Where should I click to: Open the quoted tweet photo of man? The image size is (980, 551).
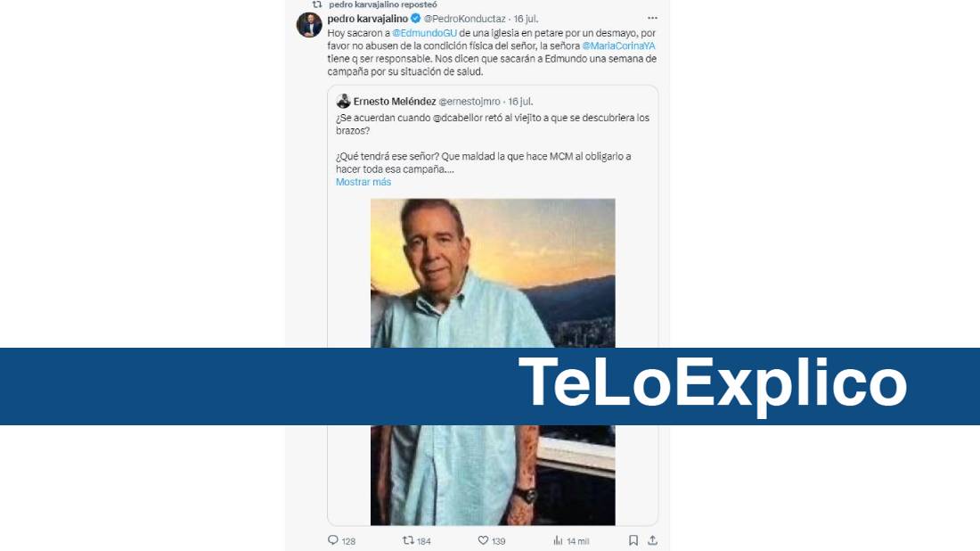point(493,361)
